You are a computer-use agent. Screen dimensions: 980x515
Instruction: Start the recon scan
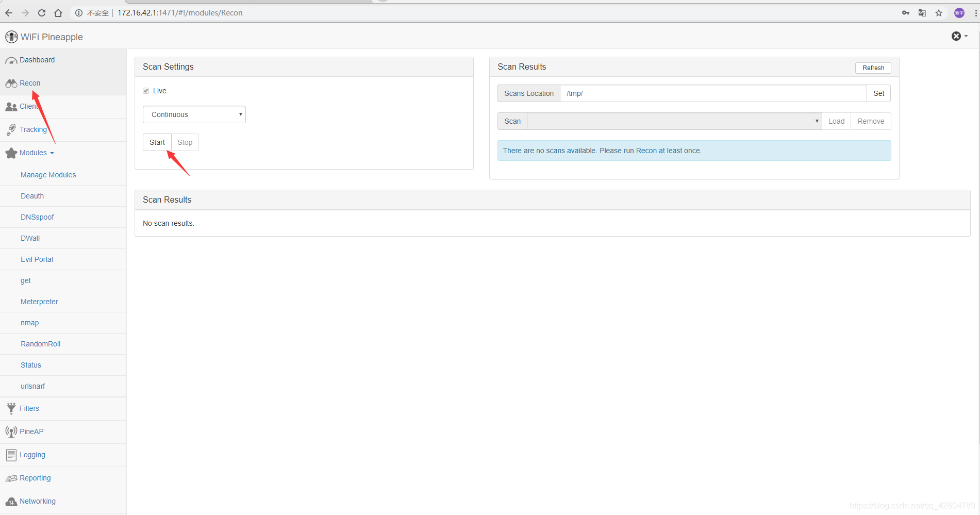[157, 142]
